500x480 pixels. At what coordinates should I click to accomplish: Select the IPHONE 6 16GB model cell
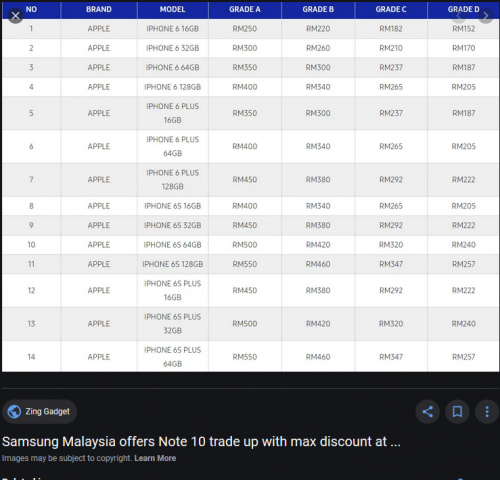click(x=173, y=29)
